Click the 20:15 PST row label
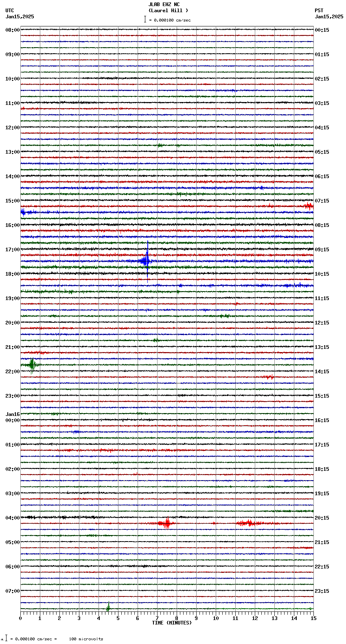The width and height of the screenshot is (346, 644). 322,518
